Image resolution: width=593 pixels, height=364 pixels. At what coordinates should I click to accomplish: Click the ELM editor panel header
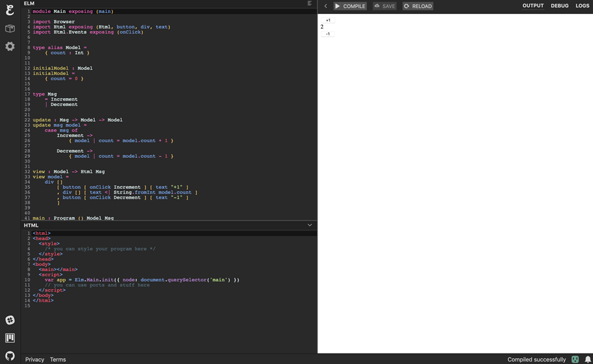(x=169, y=3)
